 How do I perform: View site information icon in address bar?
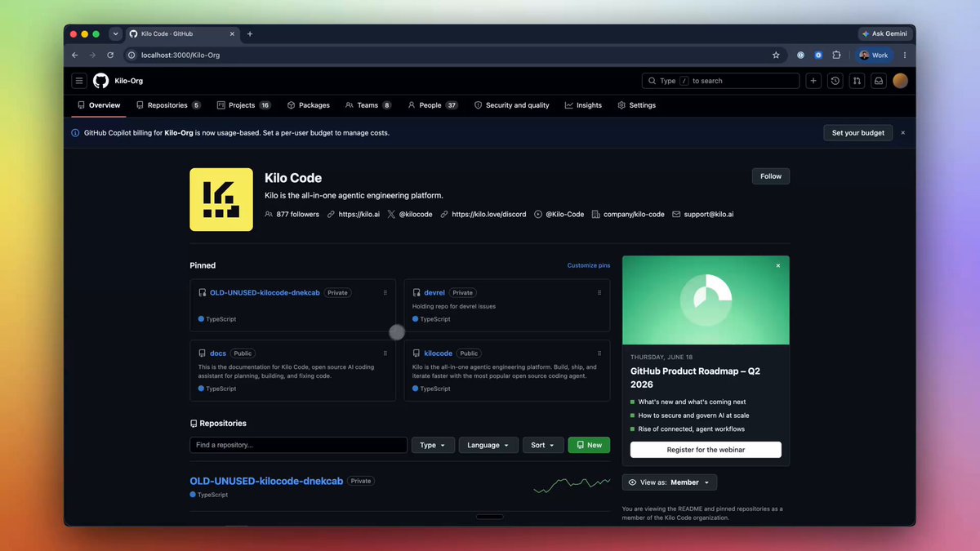[131, 56]
